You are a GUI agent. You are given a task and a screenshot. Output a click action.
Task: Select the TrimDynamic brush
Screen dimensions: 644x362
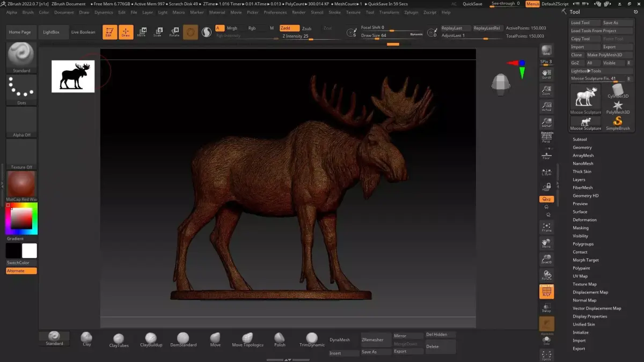coord(312,339)
